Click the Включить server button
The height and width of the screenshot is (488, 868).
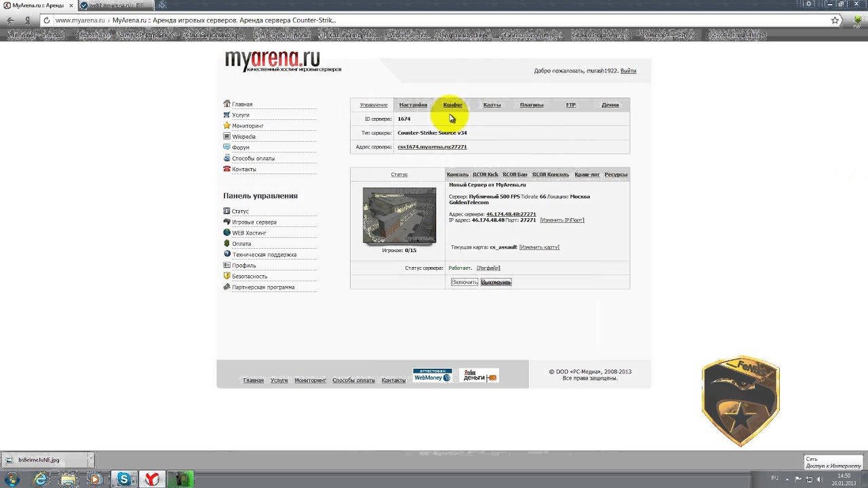465,282
